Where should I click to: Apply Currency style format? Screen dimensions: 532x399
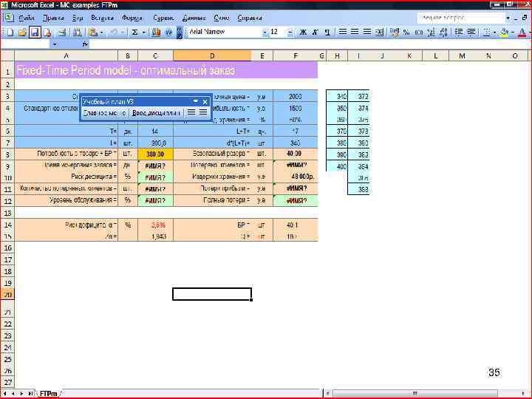point(395,33)
